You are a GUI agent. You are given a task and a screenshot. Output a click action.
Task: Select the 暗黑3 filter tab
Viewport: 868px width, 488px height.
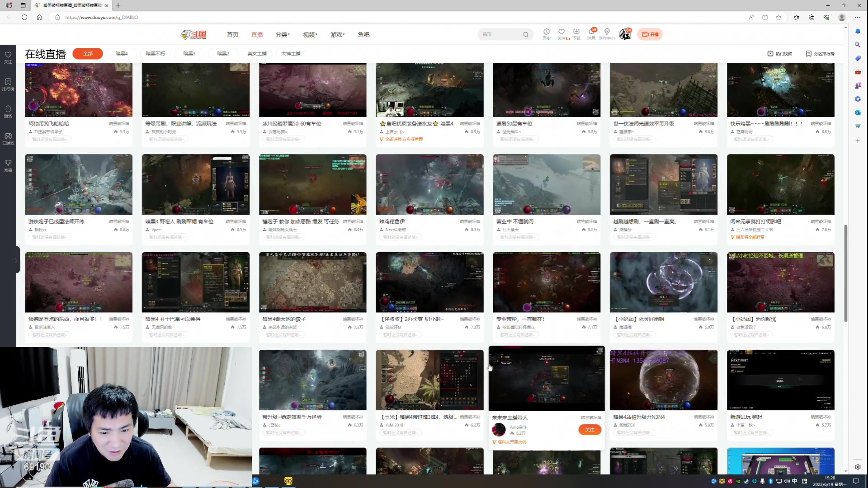click(x=189, y=53)
